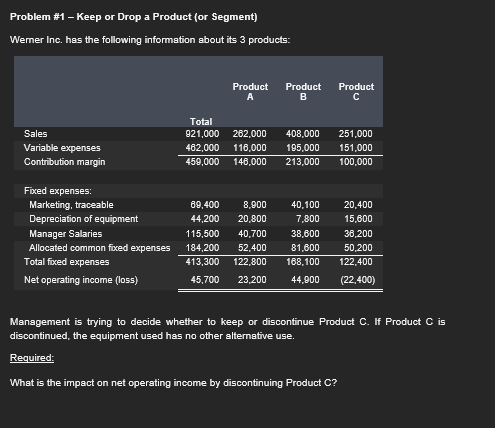Click Product C depreciation 15,600
Viewport: 495px width, 428px height.
[358, 219]
